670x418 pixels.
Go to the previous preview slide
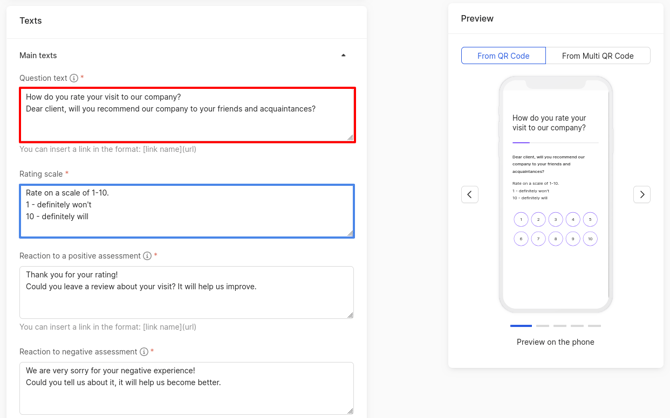pos(470,194)
